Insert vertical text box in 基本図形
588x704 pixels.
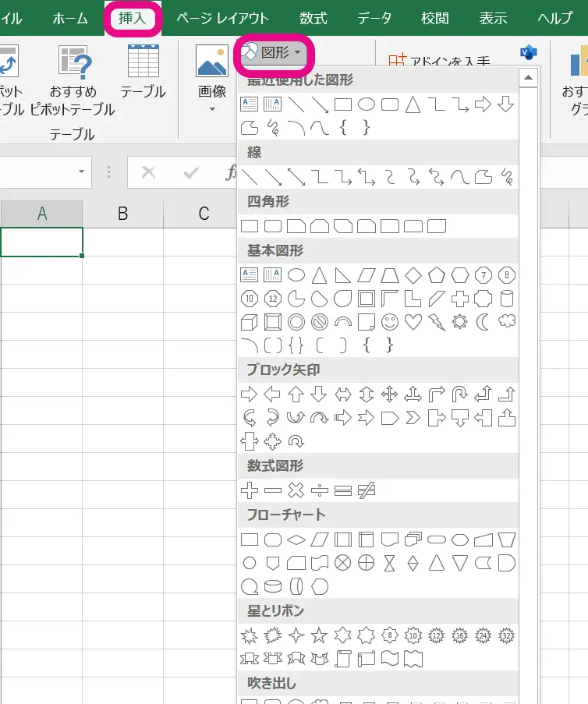click(x=273, y=275)
